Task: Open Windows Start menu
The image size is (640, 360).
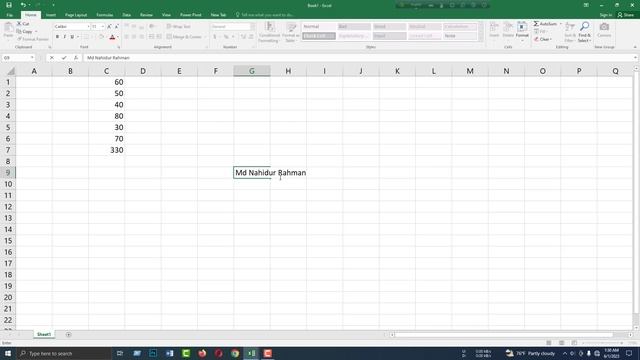Action: click(x=8, y=353)
